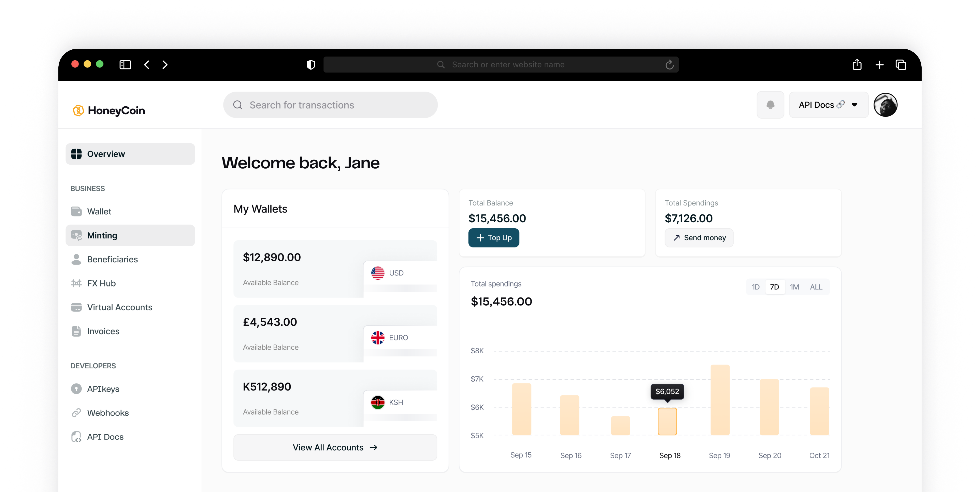Screen dimensions: 980x492
Task: Open the notifications bell
Action: (x=770, y=105)
